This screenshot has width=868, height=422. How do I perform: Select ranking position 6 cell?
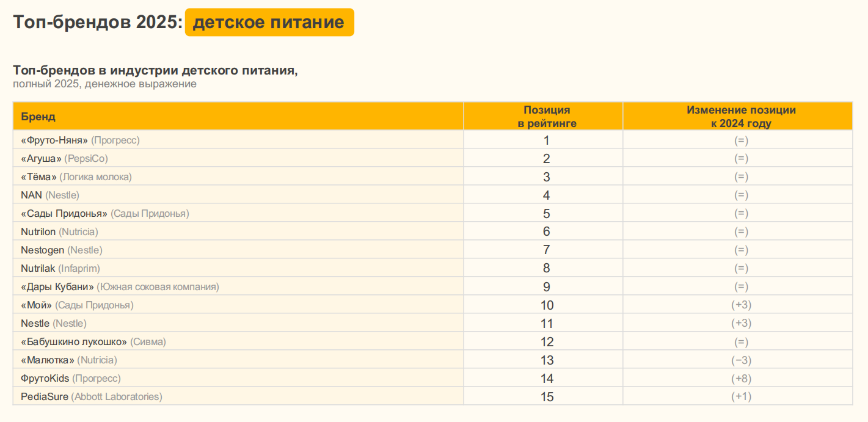pyautogui.click(x=544, y=231)
